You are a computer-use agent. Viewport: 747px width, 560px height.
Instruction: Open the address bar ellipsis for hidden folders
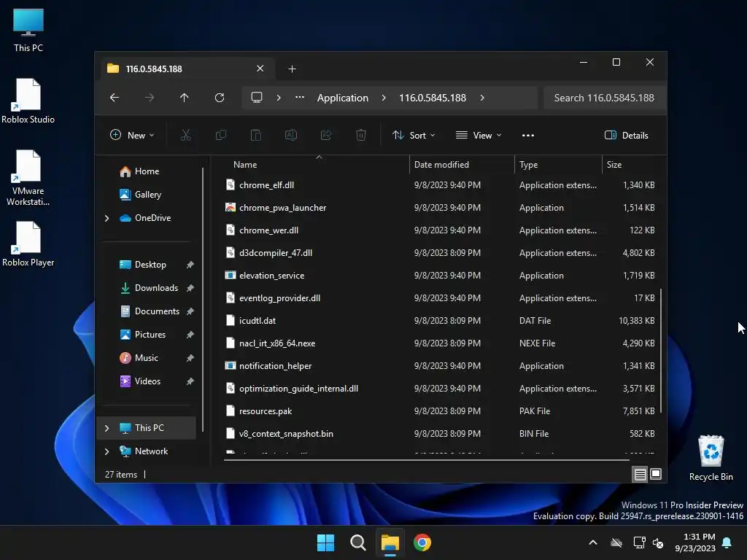point(300,97)
